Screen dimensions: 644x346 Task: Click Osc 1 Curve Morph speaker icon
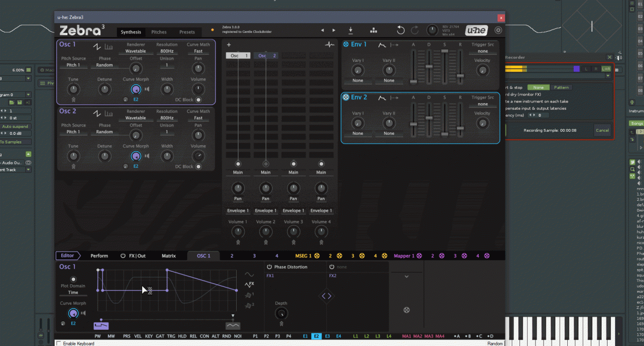(x=148, y=89)
